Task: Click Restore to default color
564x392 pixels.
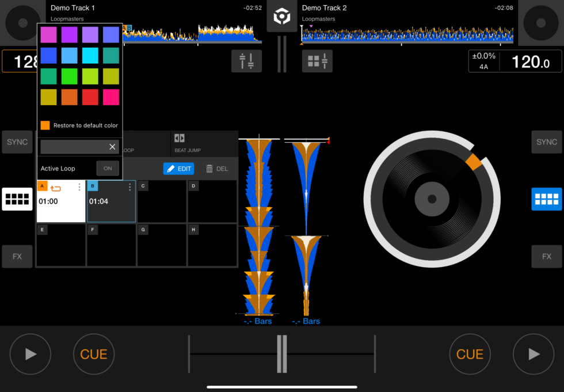Action: coord(79,125)
